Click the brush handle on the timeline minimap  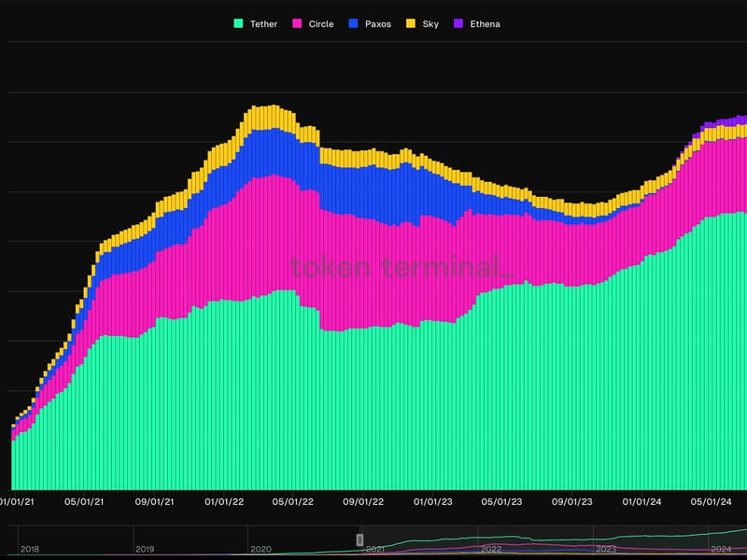click(x=358, y=539)
